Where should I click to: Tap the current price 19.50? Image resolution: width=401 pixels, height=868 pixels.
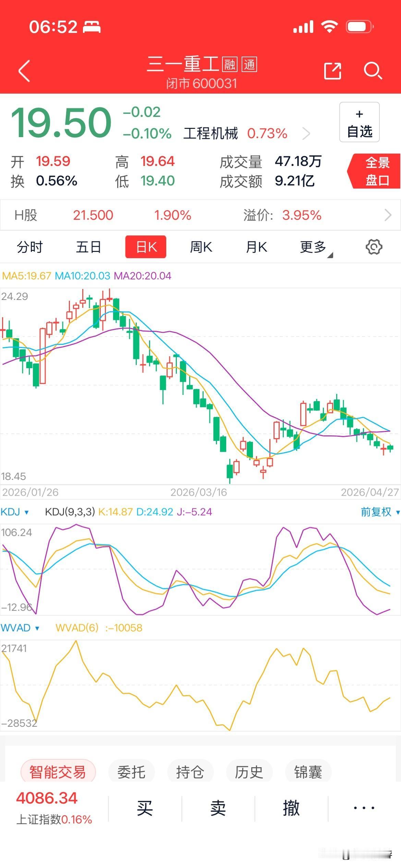point(61,122)
